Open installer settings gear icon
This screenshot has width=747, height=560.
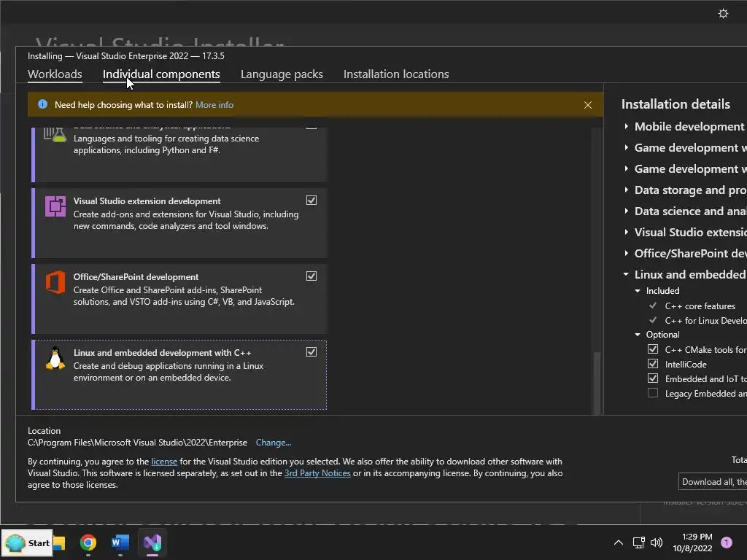coord(723,13)
